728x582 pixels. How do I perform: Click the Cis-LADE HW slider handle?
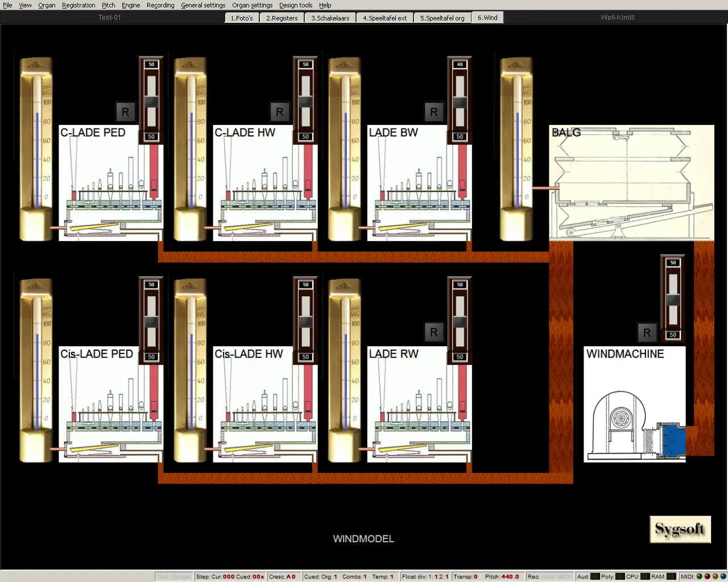coord(305,322)
